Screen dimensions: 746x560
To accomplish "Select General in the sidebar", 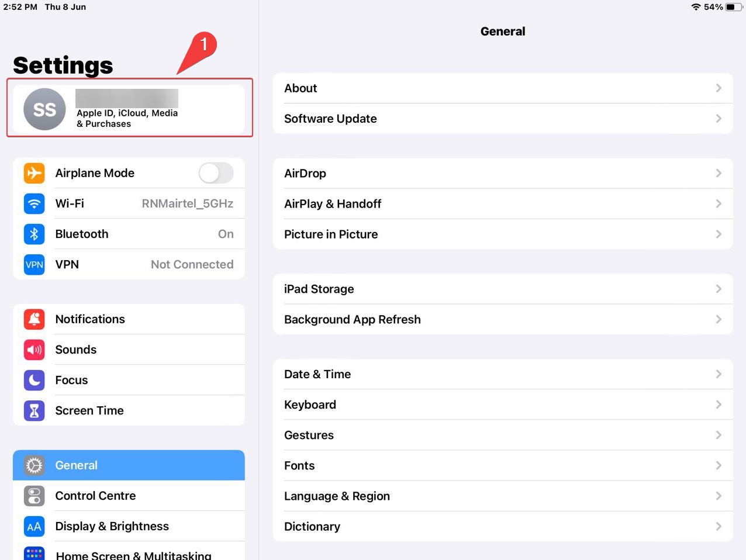I will point(129,465).
